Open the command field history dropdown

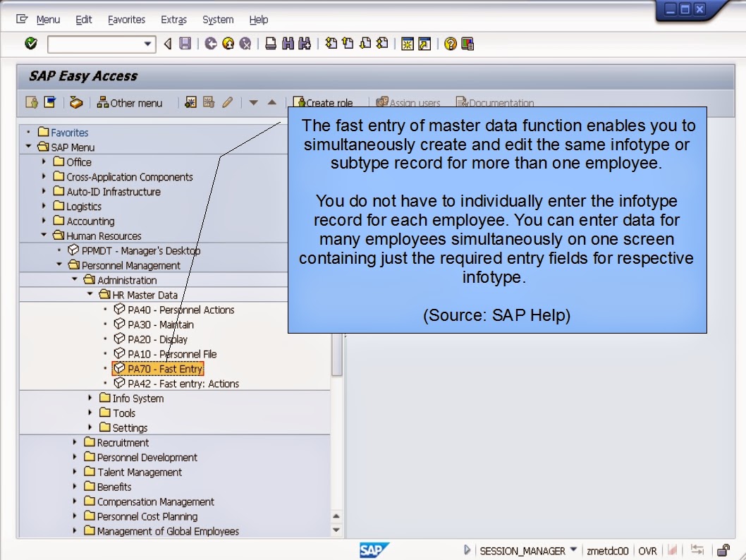point(146,44)
